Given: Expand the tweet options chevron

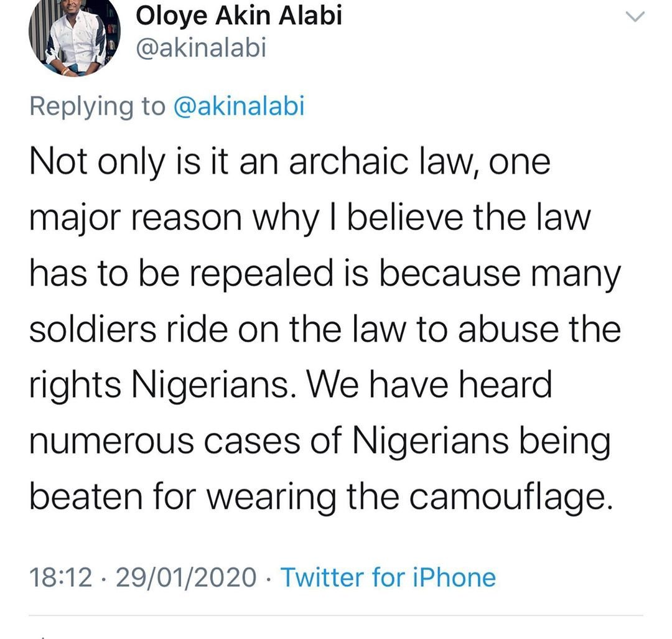Looking at the screenshot, I should (635, 17).
